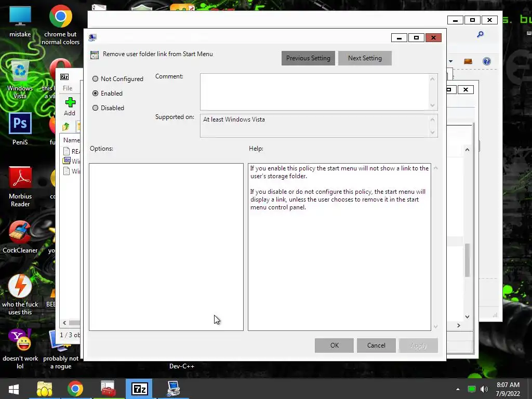Select the Not Configured radio button
Screen dimensions: 532x399
coord(96,79)
